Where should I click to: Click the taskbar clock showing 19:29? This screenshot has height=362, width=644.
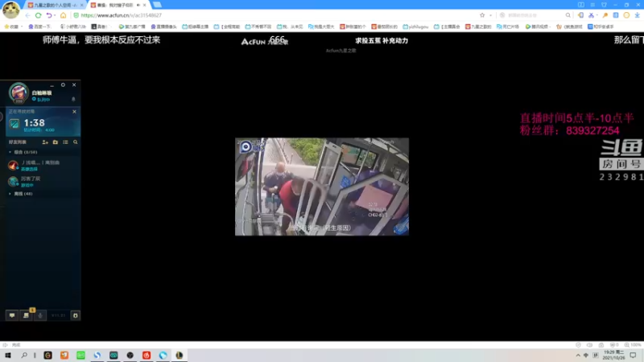pyautogui.click(x=613, y=356)
